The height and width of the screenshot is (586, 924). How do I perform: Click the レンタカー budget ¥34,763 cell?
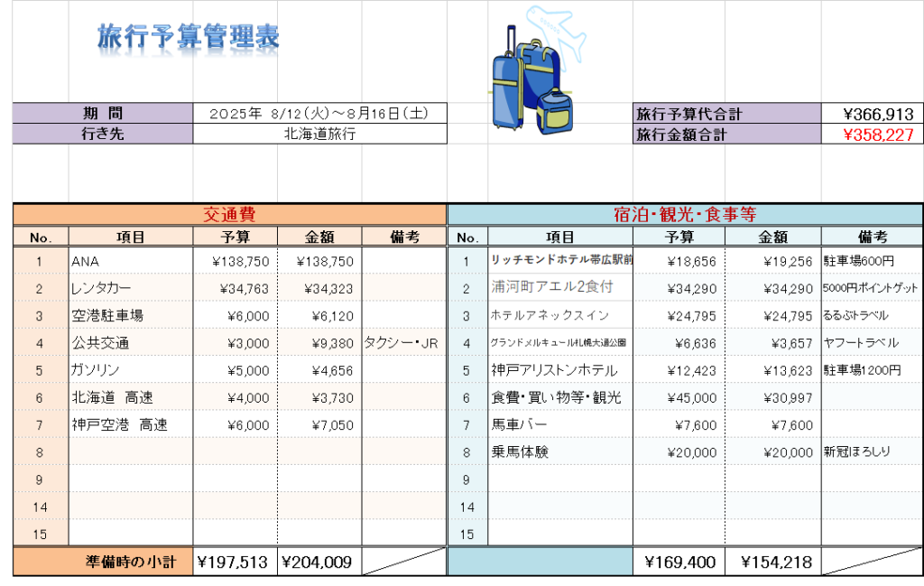(236, 289)
